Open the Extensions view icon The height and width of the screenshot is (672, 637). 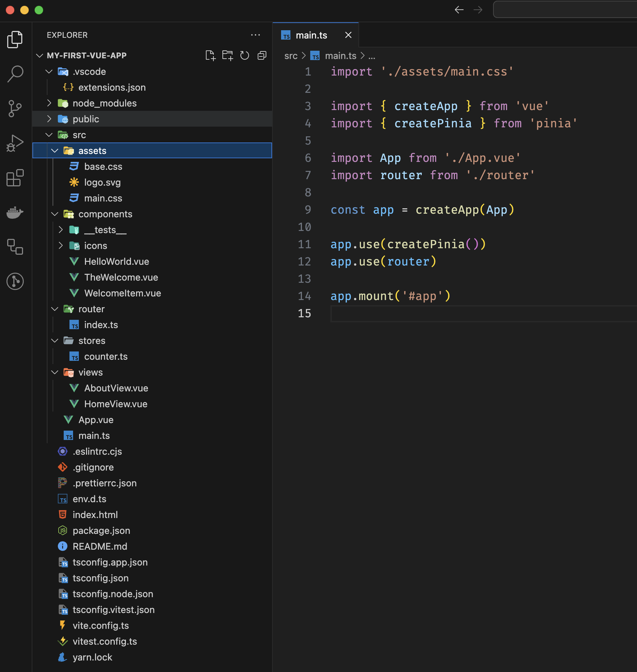[15, 178]
